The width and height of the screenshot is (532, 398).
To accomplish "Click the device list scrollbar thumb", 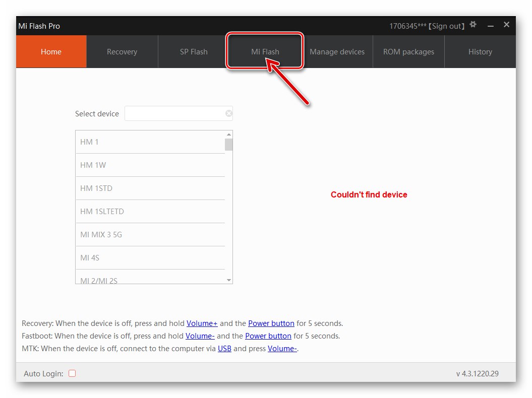I will (x=228, y=145).
